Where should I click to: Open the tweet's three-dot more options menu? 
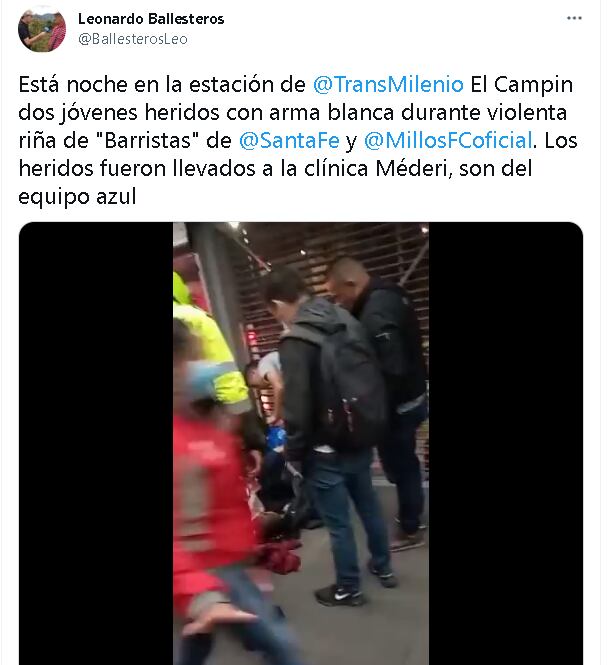pyautogui.click(x=574, y=18)
